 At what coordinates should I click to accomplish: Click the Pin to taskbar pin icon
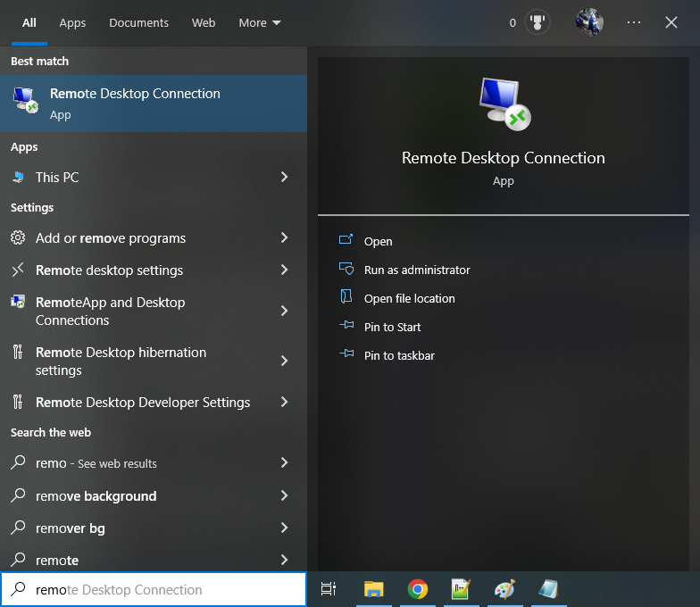point(346,353)
